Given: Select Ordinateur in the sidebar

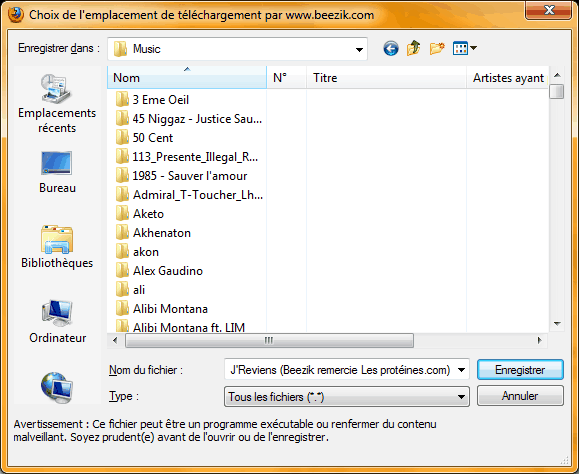Looking at the screenshot, I should click(57, 322).
